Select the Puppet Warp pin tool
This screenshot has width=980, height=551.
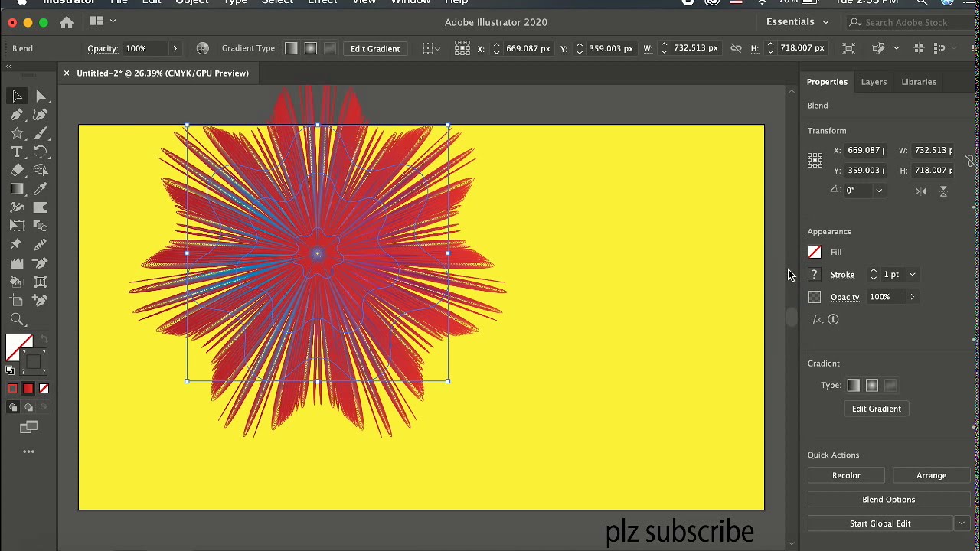17,244
